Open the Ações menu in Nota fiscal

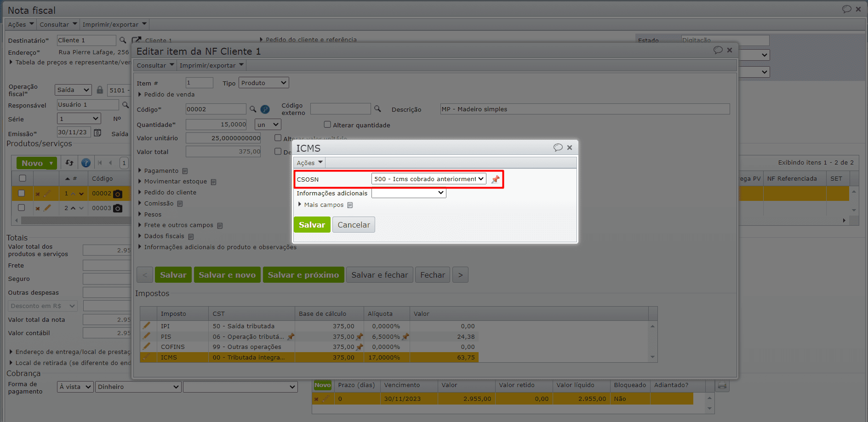pyautogui.click(x=21, y=24)
